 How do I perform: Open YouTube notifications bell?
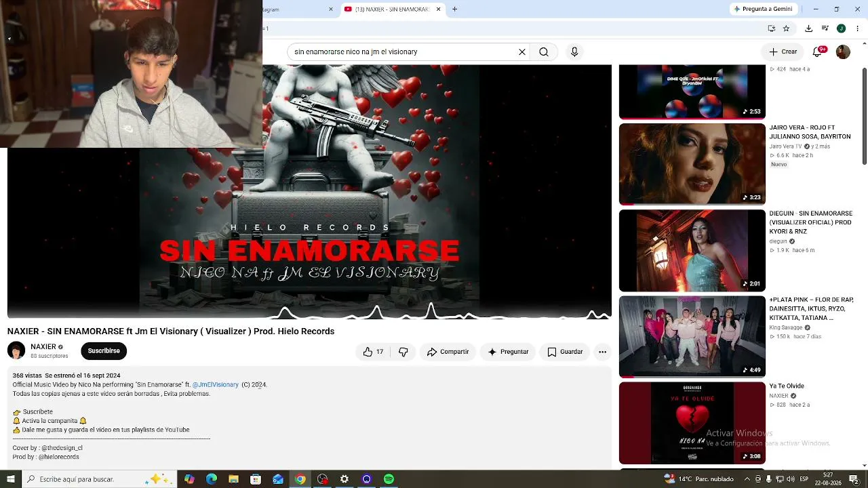point(818,52)
